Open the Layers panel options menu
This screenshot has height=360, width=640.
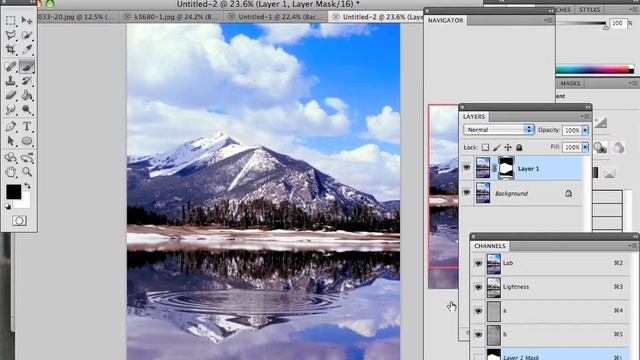tap(585, 116)
